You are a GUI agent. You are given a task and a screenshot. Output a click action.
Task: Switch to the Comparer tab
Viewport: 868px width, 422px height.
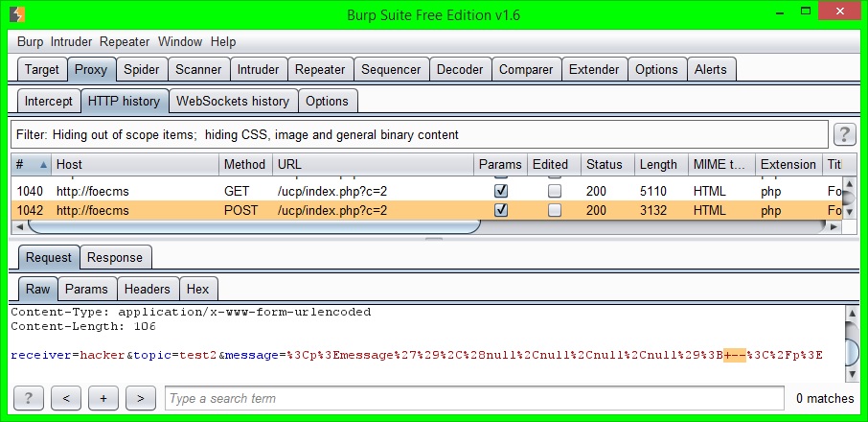coord(526,70)
